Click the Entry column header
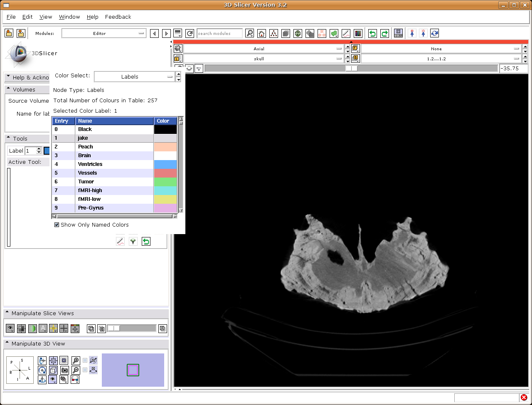The height and width of the screenshot is (405, 532). tap(64, 121)
